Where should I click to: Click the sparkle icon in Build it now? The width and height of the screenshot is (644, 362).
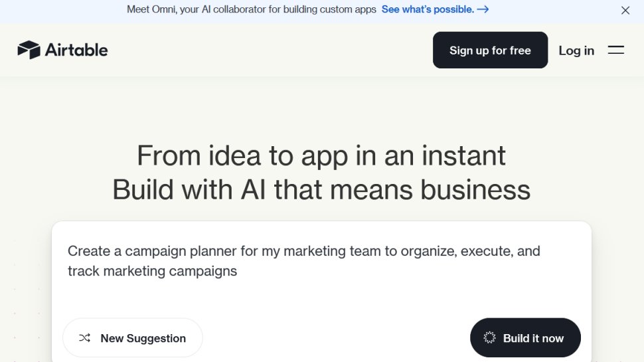(489, 338)
